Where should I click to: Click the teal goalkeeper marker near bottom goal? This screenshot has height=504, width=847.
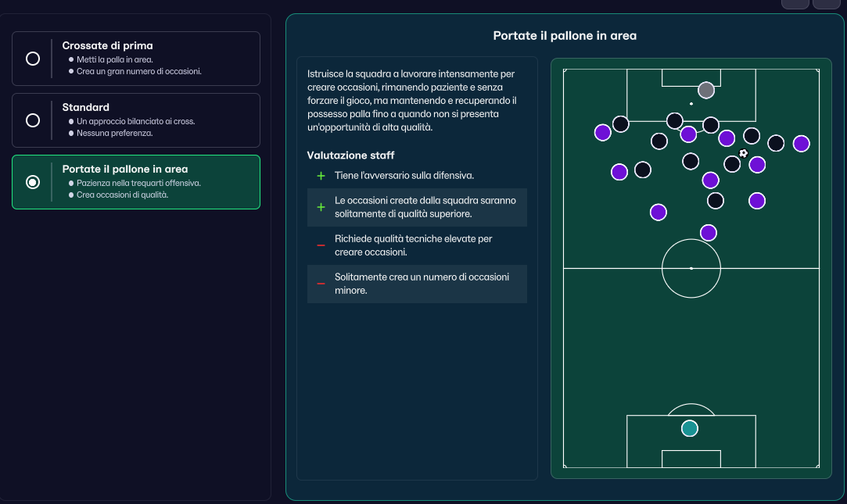pos(689,428)
